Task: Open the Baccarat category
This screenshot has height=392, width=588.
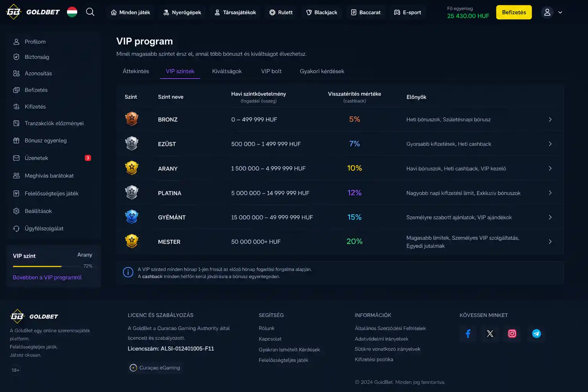Action: [366, 12]
